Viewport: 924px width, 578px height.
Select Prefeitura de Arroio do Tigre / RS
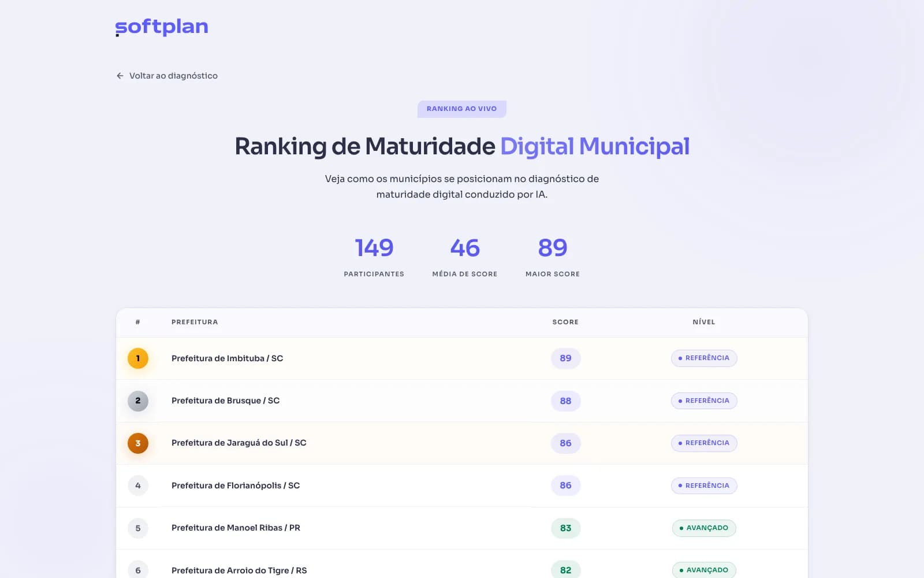click(x=239, y=570)
